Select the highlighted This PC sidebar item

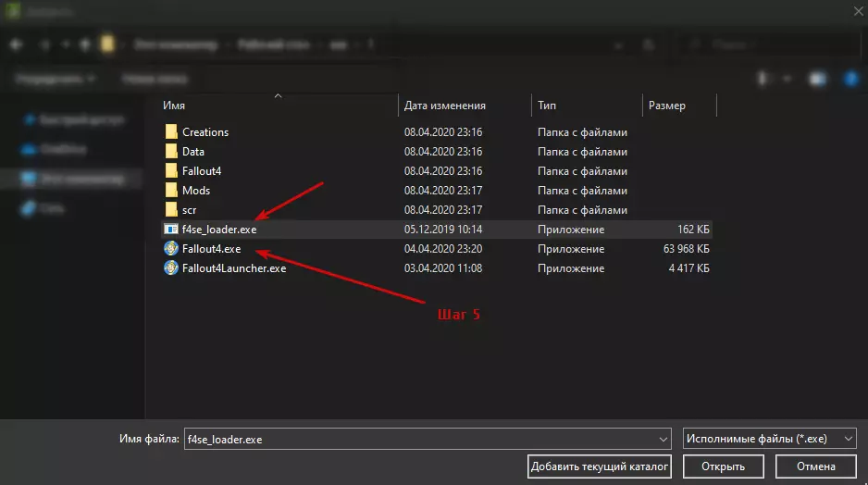72,179
